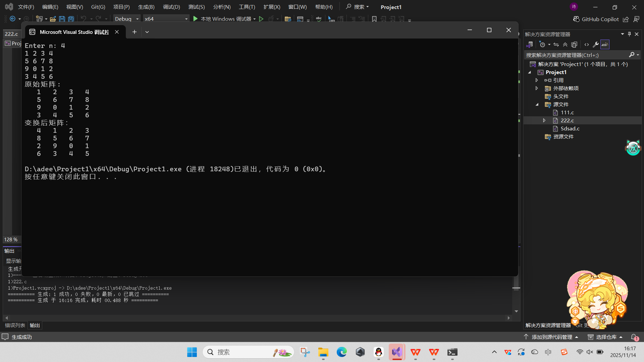
Task: Start debugging with the green play button
Action: coord(196,19)
